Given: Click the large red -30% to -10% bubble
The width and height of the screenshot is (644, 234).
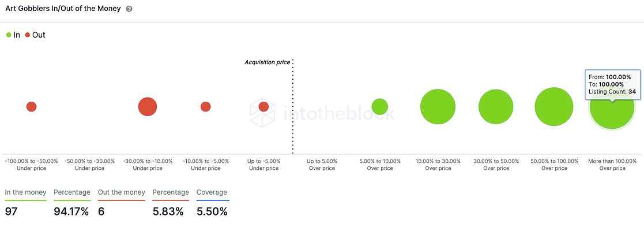Looking at the screenshot, I should (148, 107).
